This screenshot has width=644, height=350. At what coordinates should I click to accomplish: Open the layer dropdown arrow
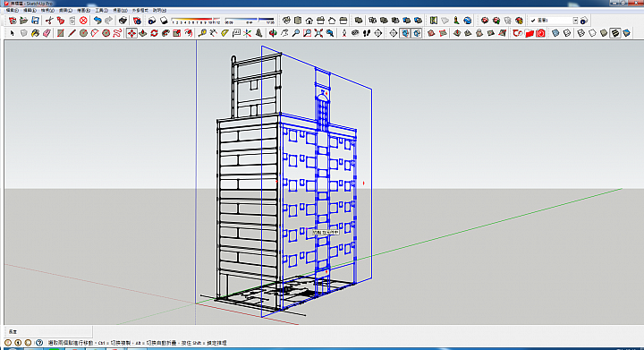[575, 21]
